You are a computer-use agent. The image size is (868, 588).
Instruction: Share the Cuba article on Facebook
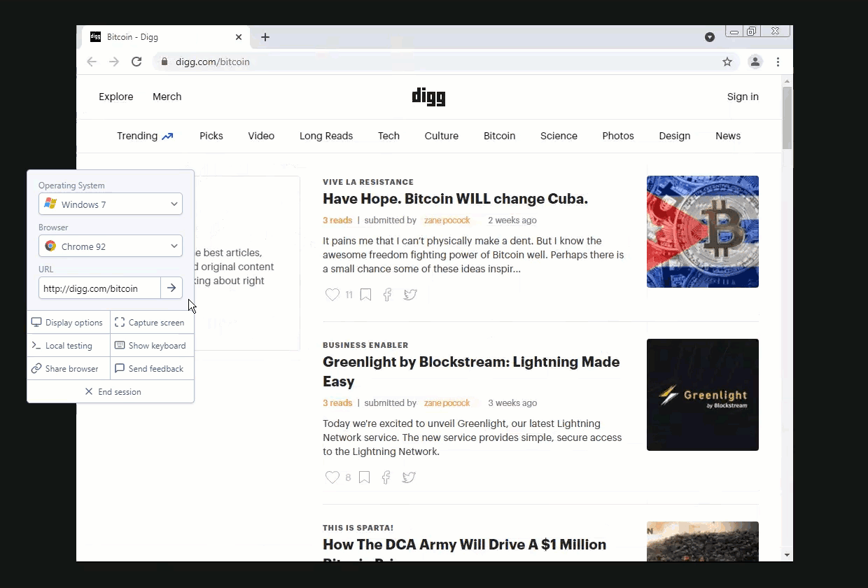pos(387,295)
